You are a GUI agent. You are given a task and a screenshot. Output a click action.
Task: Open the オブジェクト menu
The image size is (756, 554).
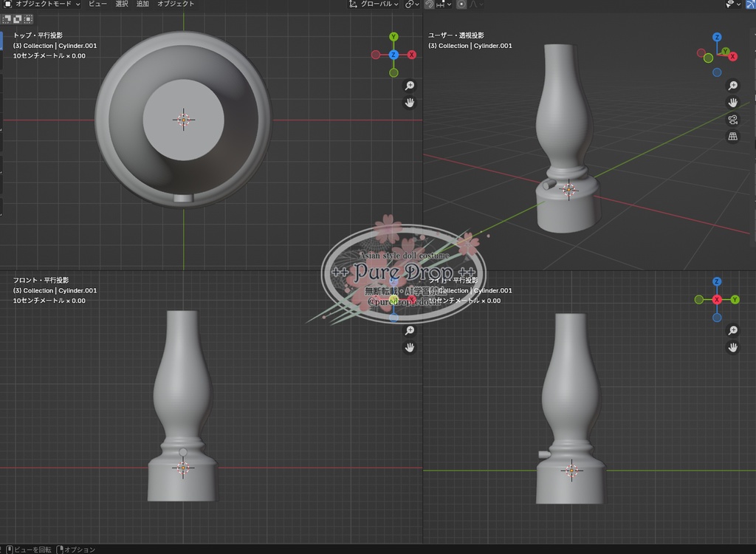coord(176,4)
